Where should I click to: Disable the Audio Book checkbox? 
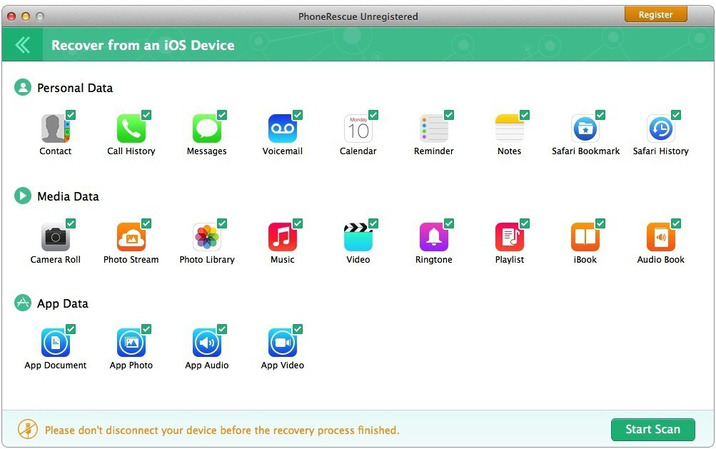pos(676,223)
